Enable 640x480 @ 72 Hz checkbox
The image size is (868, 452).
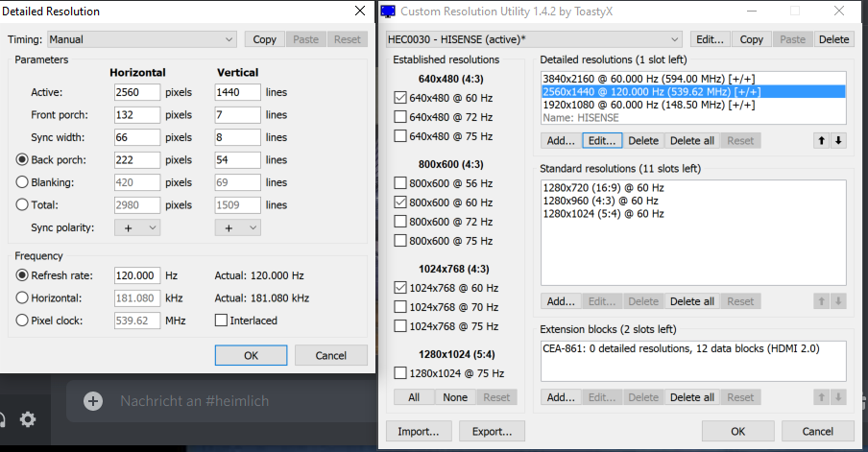400,117
